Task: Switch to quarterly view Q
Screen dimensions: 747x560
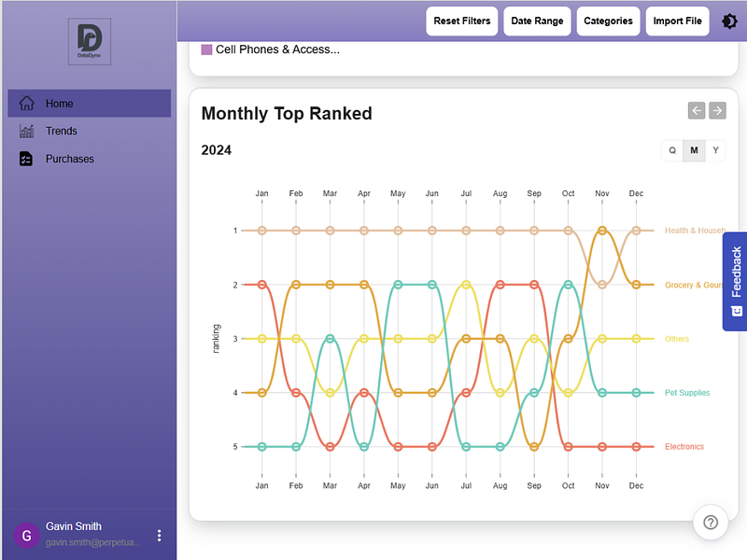Action: click(672, 150)
